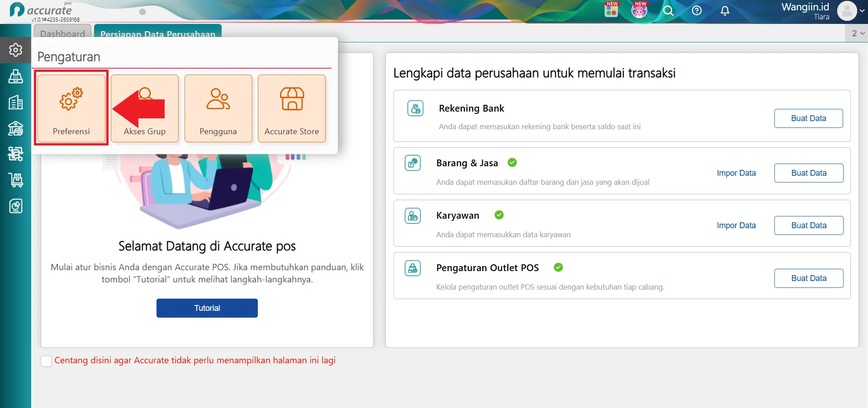The height and width of the screenshot is (408, 868).
Task: Click the apps grid icon marked NEW
Action: coord(611,10)
